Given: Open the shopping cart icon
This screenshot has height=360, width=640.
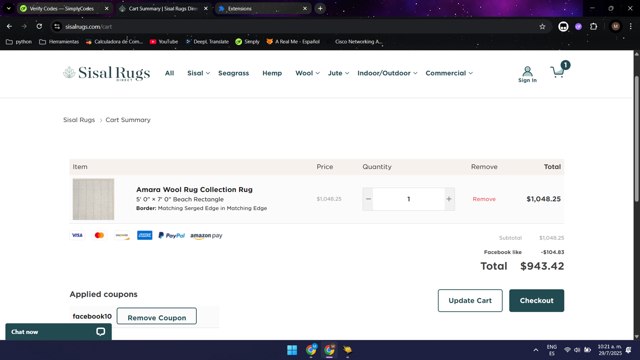Looking at the screenshot, I should coord(558,72).
